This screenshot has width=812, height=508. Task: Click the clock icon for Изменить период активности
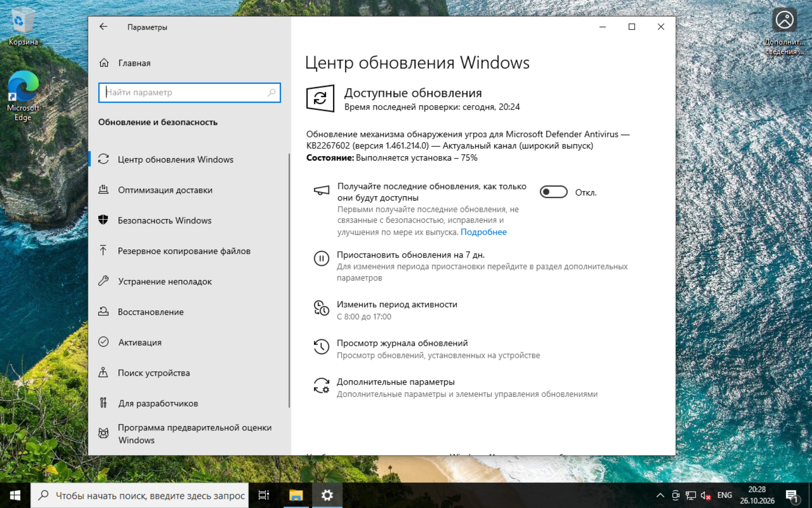point(321,308)
